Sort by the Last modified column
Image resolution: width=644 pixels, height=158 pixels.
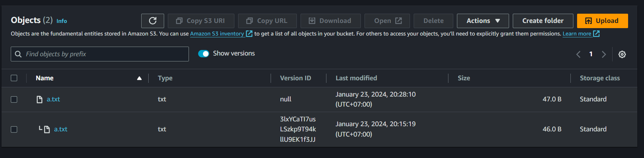pos(356,78)
